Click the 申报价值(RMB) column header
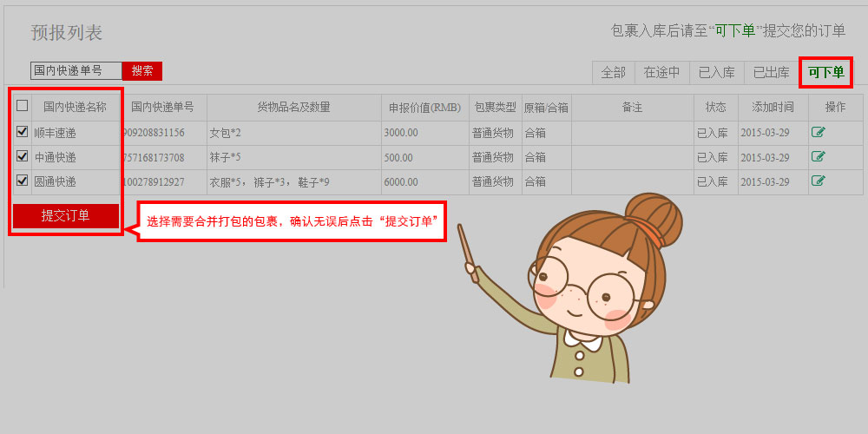 (425, 108)
